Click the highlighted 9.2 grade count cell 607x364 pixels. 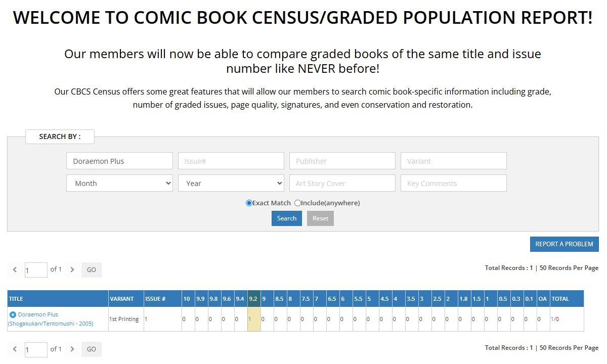(x=253, y=319)
